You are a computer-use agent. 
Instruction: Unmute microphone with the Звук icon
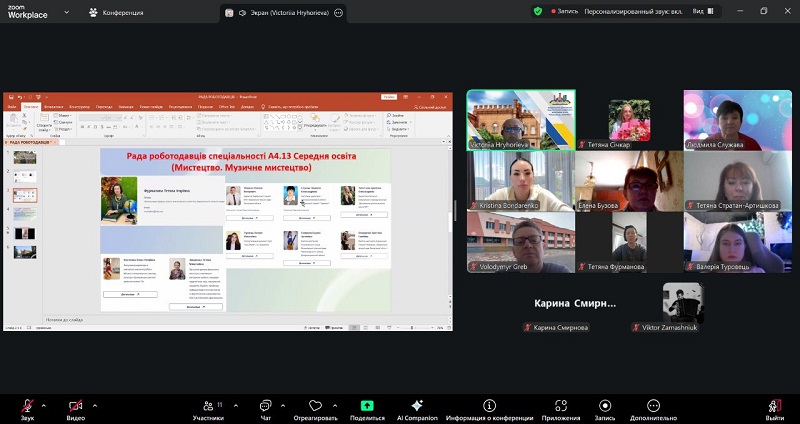[x=27, y=405]
